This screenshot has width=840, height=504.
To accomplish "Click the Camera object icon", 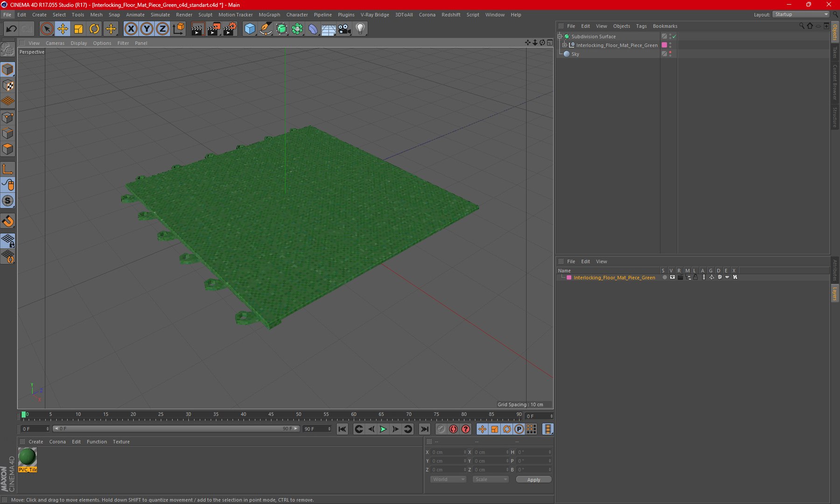I will [344, 29].
